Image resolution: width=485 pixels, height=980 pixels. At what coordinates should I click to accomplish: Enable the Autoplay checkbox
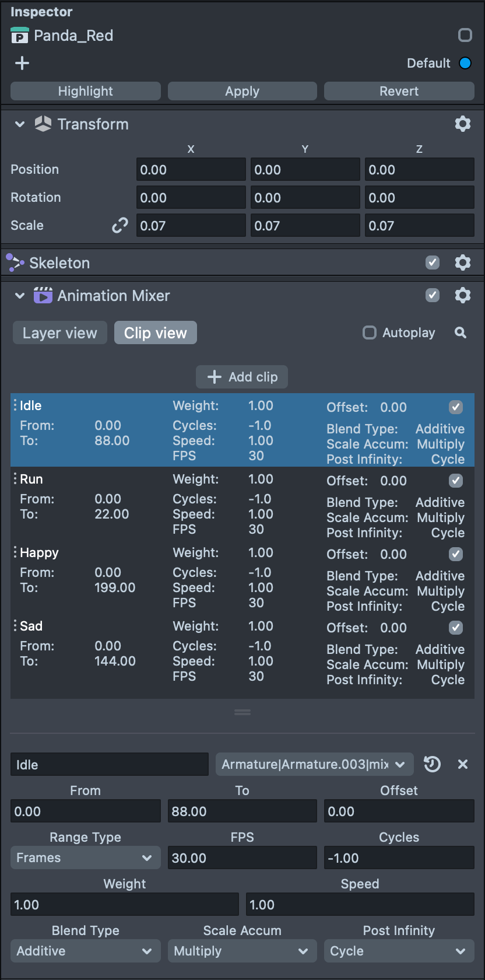(x=370, y=332)
